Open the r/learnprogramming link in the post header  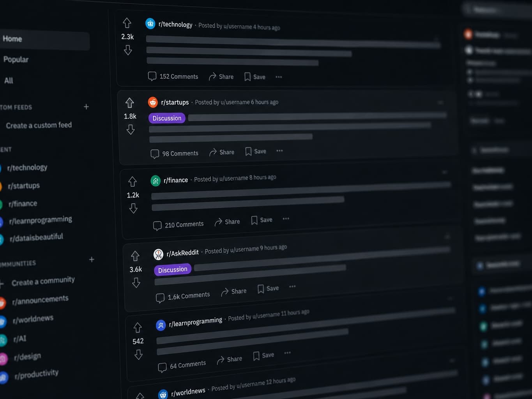(x=196, y=322)
